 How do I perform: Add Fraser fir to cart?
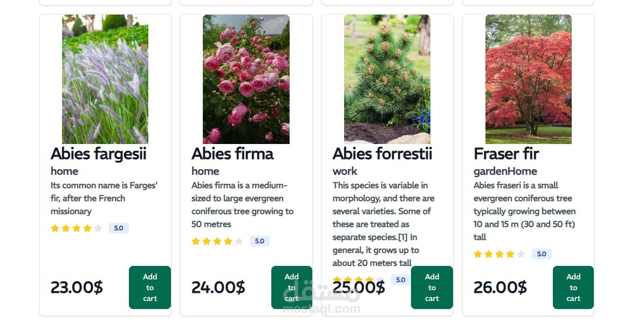[x=573, y=287]
